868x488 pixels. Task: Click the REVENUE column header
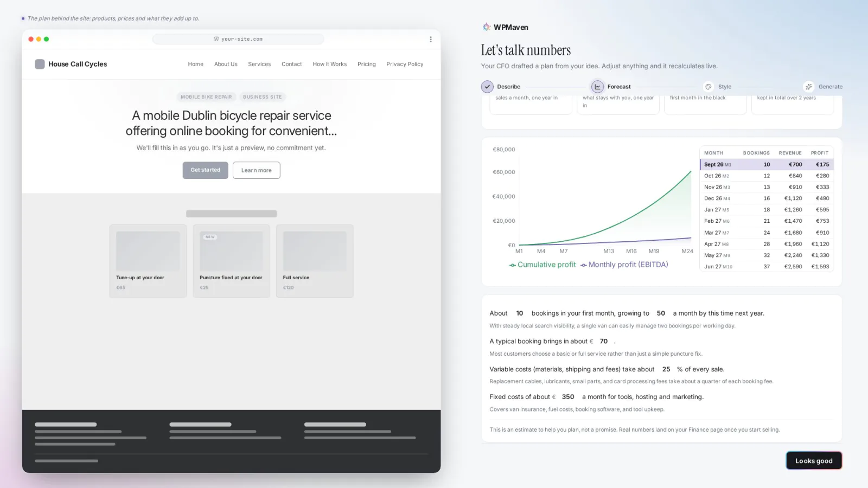click(x=790, y=153)
